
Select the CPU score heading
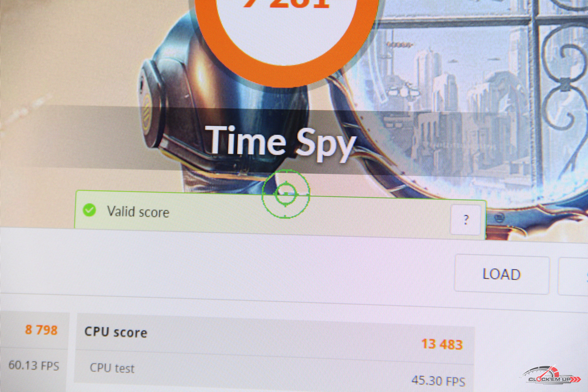point(116,332)
